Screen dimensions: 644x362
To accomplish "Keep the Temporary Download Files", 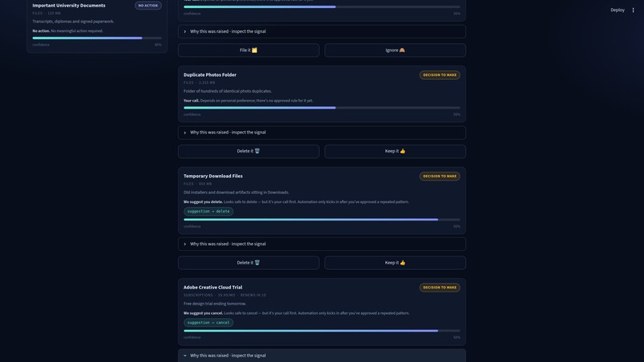I will tap(395, 263).
